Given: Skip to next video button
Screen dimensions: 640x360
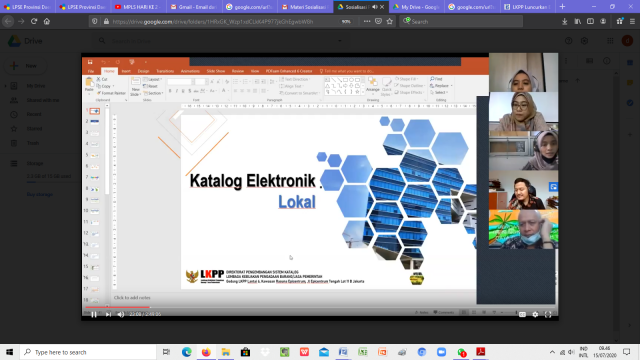Looking at the screenshot, I should tap(108, 314).
